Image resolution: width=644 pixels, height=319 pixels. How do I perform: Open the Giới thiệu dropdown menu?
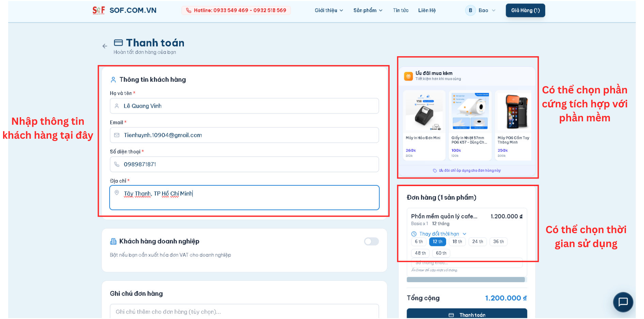pyautogui.click(x=329, y=11)
